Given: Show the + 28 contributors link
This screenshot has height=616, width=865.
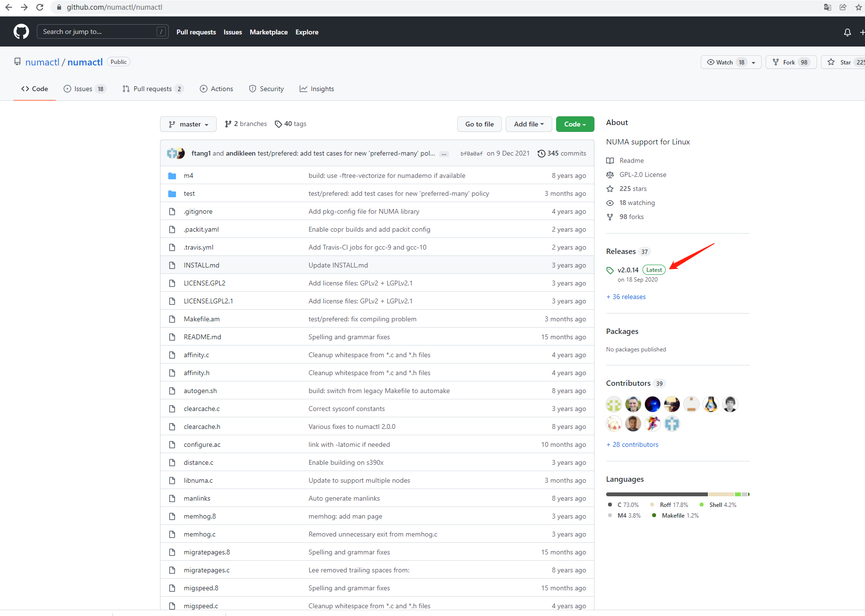Looking at the screenshot, I should pyautogui.click(x=632, y=444).
